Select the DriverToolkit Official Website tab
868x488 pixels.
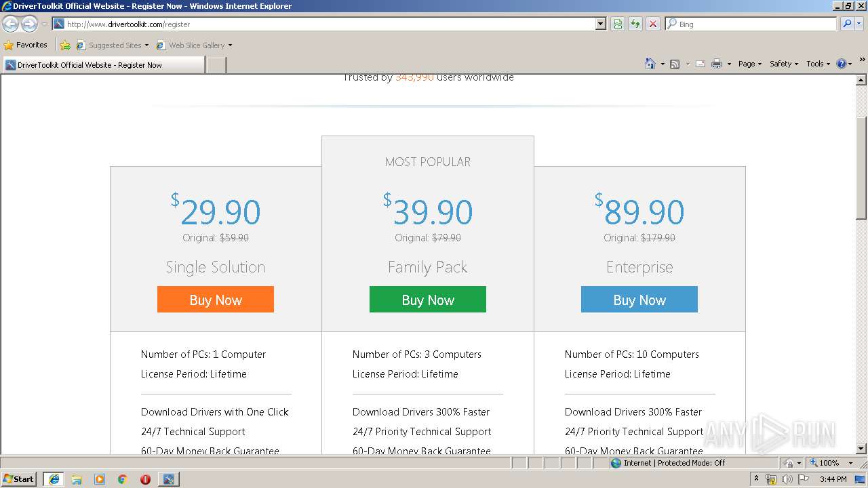pyautogui.click(x=104, y=65)
